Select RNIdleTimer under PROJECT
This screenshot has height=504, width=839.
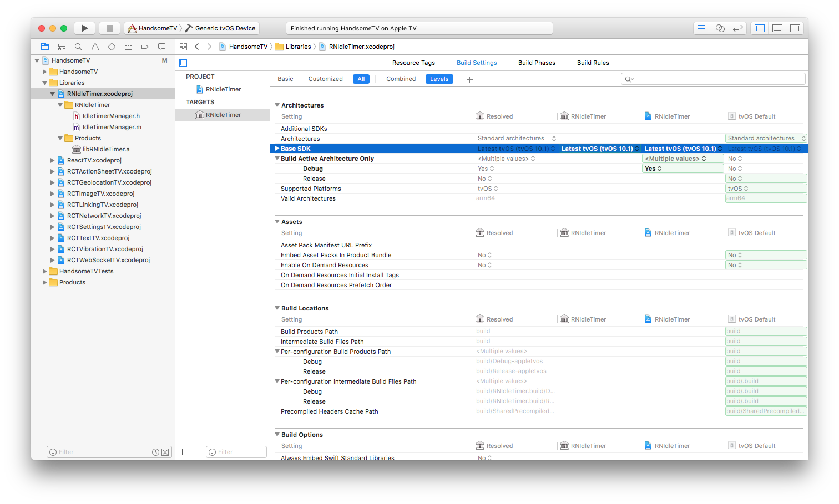click(223, 89)
